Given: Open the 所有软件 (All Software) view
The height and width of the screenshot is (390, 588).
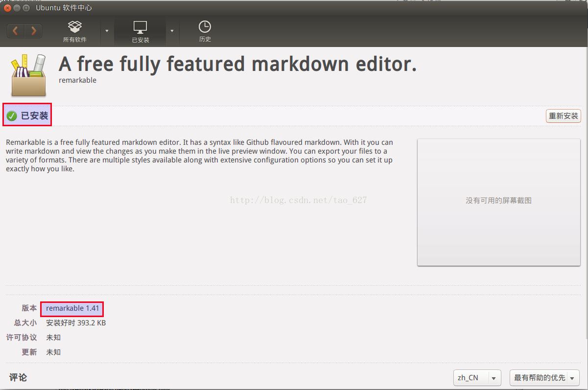Looking at the screenshot, I should point(75,31).
